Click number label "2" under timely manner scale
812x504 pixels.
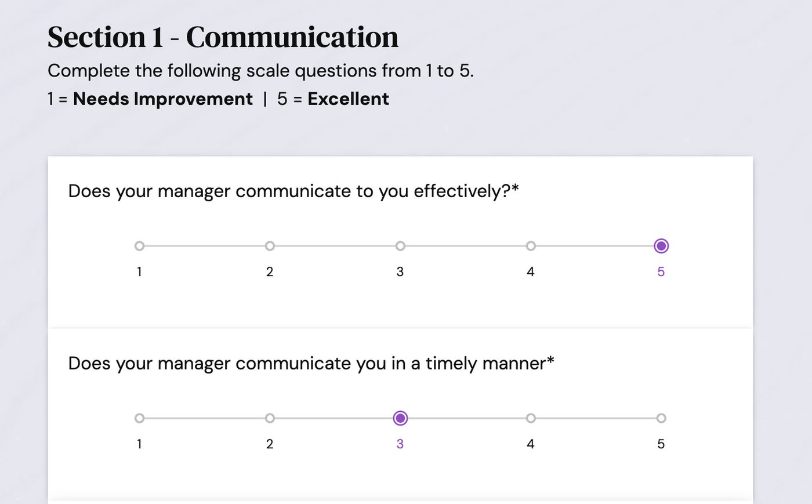pos(270,444)
